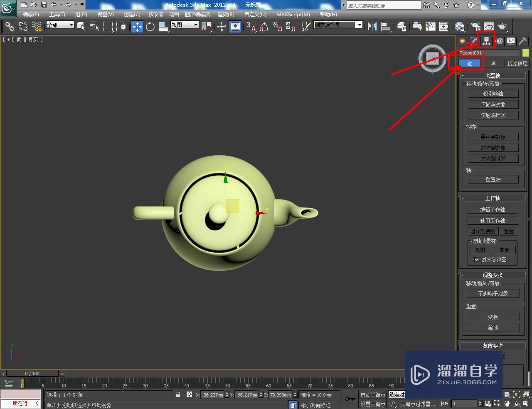532x409 pixels.
Task: Click the 0 / 100 time slider
Action: point(32,373)
